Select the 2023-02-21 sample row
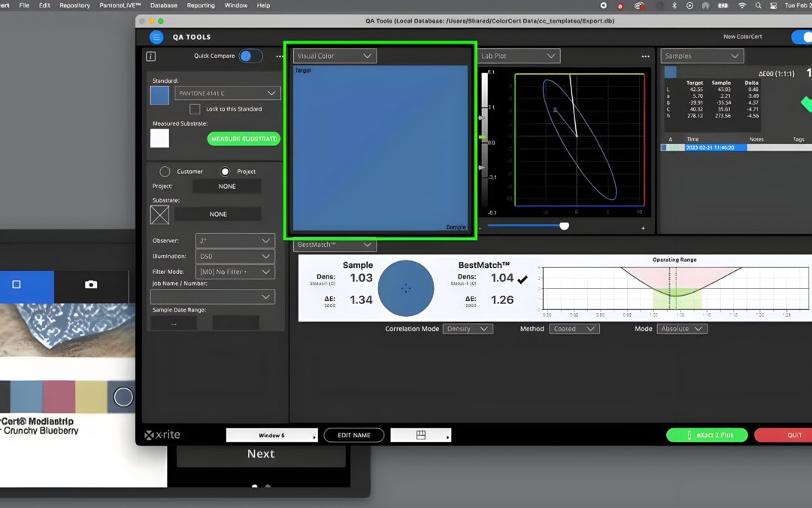 tap(713, 148)
